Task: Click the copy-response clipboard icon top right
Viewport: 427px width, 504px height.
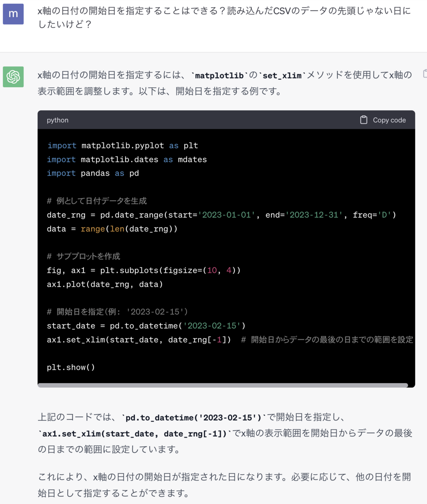Action: [x=424, y=73]
